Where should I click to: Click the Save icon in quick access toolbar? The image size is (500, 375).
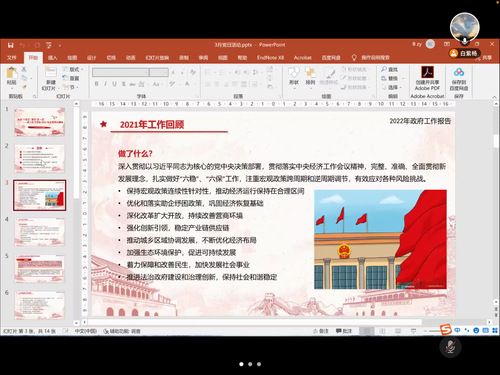pyautogui.click(x=11, y=45)
